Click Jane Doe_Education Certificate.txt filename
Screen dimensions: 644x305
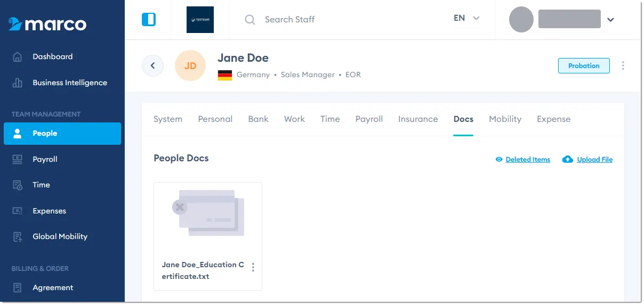[x=203, y=270]
